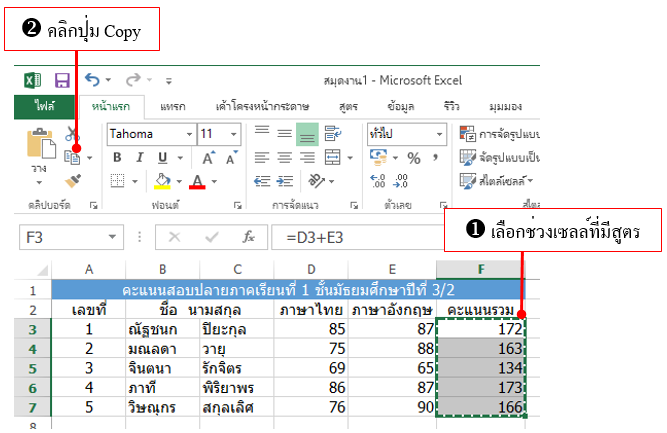Click the Cut scissors icon

72,134
